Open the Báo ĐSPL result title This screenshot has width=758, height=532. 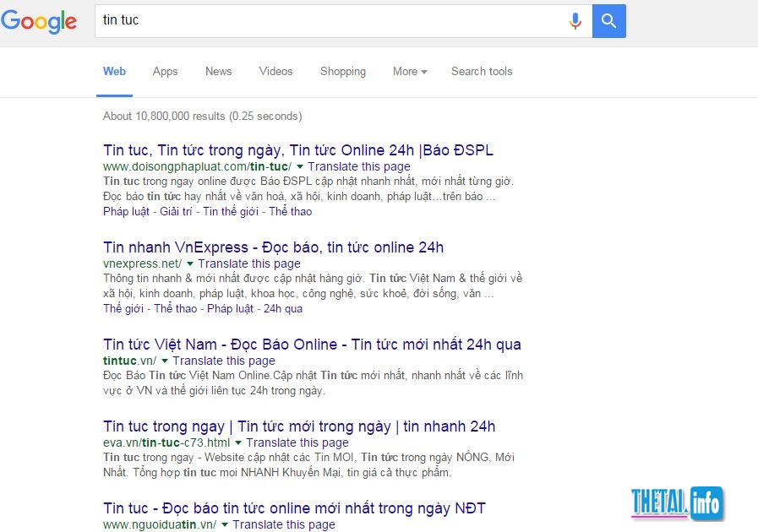click(x=297, y=150)
